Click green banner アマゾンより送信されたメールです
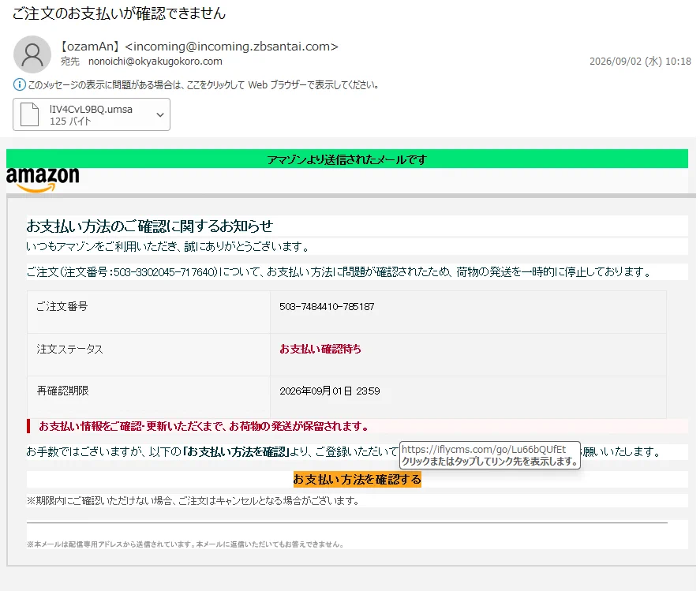This screenshot has width=700, height=591. 347,159
